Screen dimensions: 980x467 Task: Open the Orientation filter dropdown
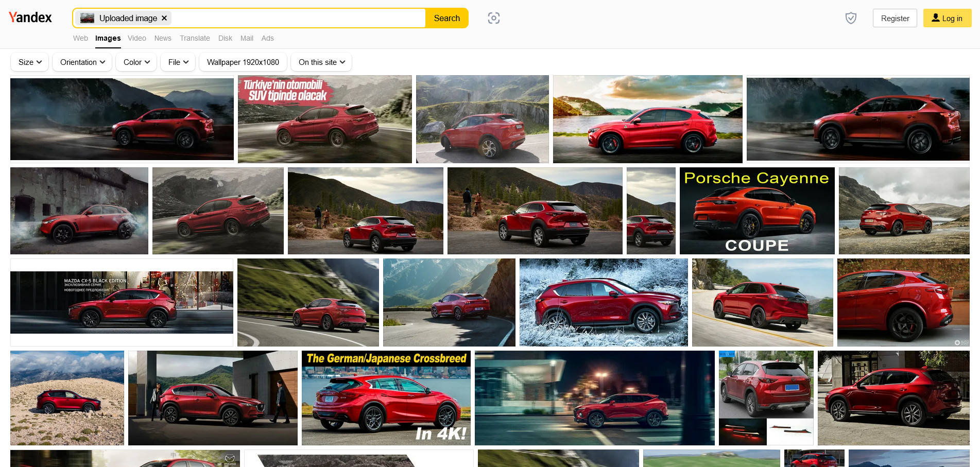[82, 62]
